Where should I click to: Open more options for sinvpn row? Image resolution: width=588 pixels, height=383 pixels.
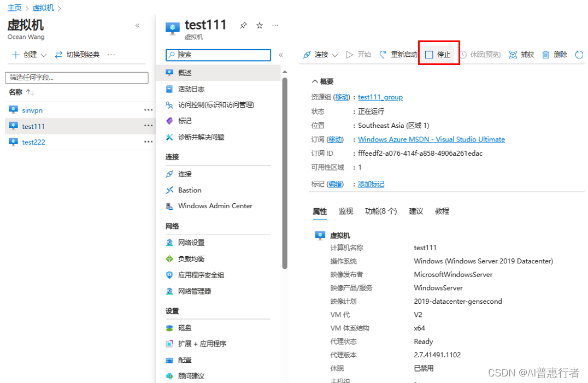(148, 110)
